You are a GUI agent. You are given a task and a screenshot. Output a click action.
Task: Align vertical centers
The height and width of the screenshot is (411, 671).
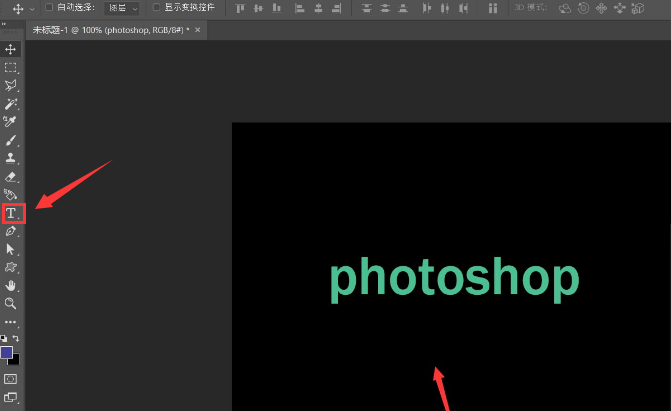[258, 8]
